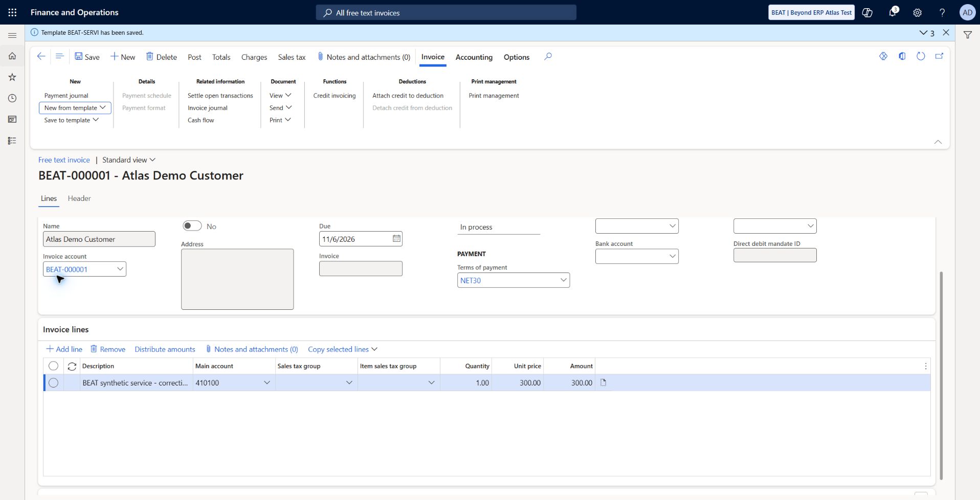
Task: Open Terms of payment NET30 dropdown
Action: (563, 280)
